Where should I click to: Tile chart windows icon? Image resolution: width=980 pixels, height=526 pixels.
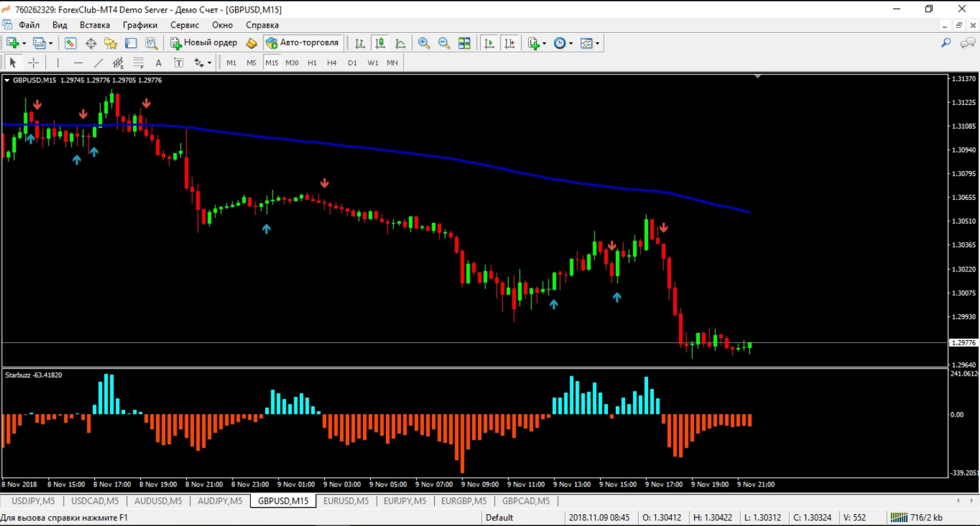(464, 43)
